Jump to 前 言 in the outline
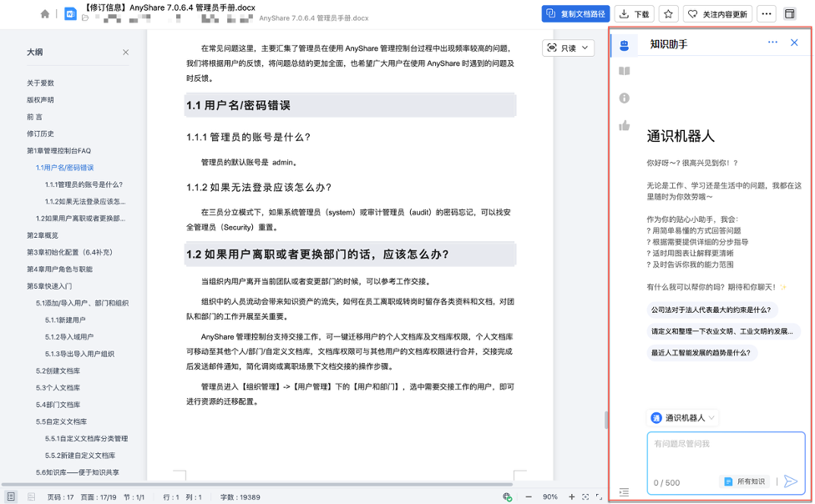 [x=35, y=117]
